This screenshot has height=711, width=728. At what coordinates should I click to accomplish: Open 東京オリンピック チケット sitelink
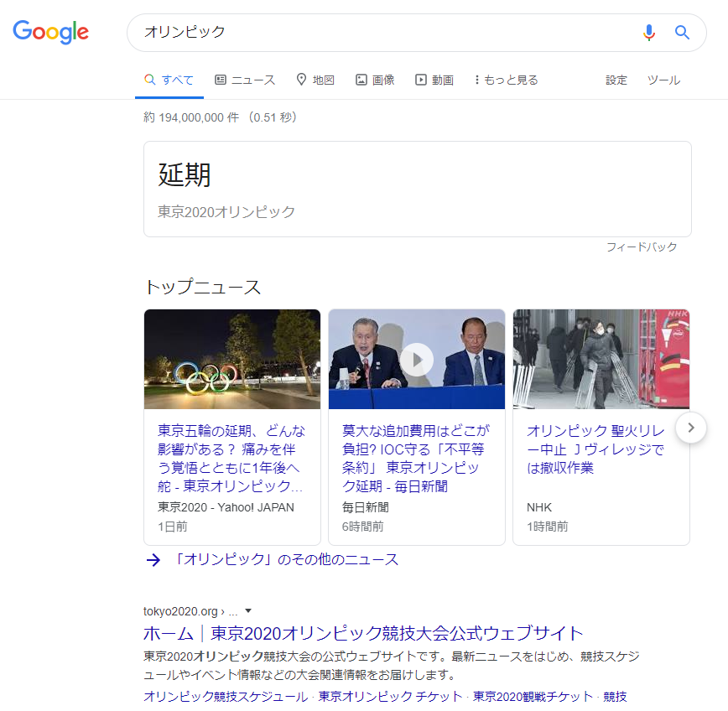coord(390,696)
